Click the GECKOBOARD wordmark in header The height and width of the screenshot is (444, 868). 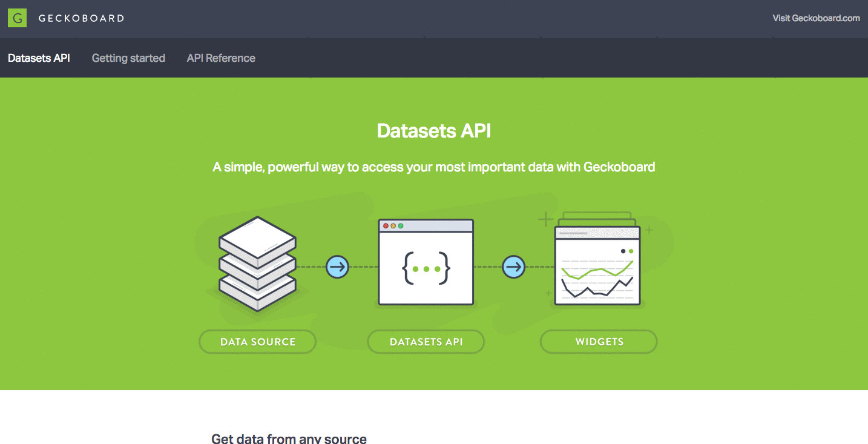pyautogui.click(x=81, y=18)
